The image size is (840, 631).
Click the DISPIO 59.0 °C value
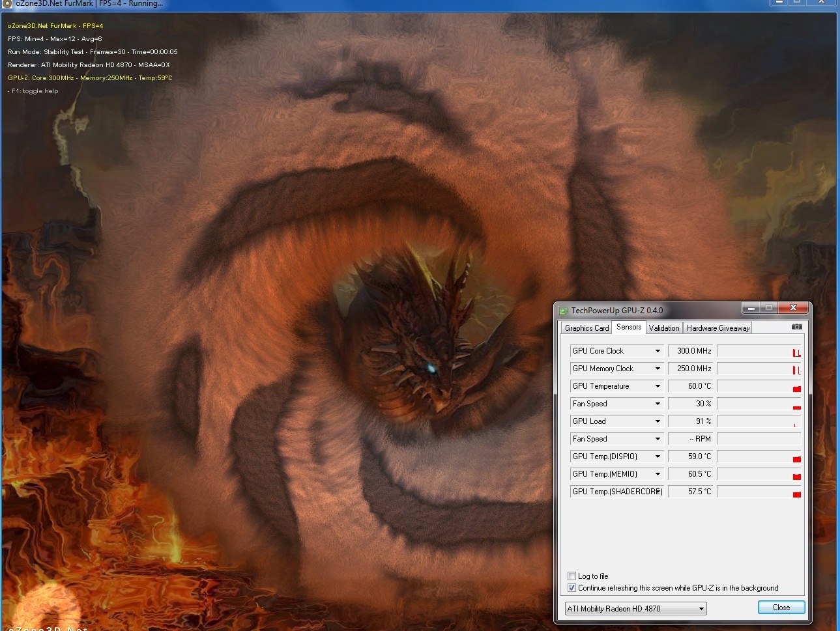(x=691, y=456)
